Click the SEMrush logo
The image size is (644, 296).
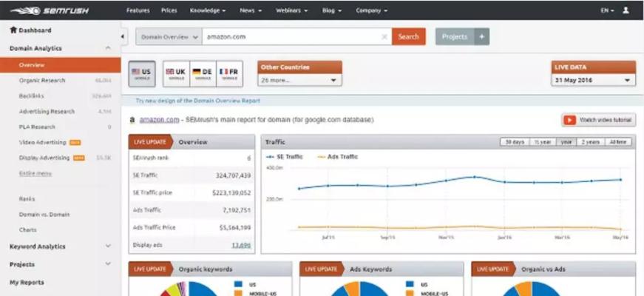click(x=50, y=10)
